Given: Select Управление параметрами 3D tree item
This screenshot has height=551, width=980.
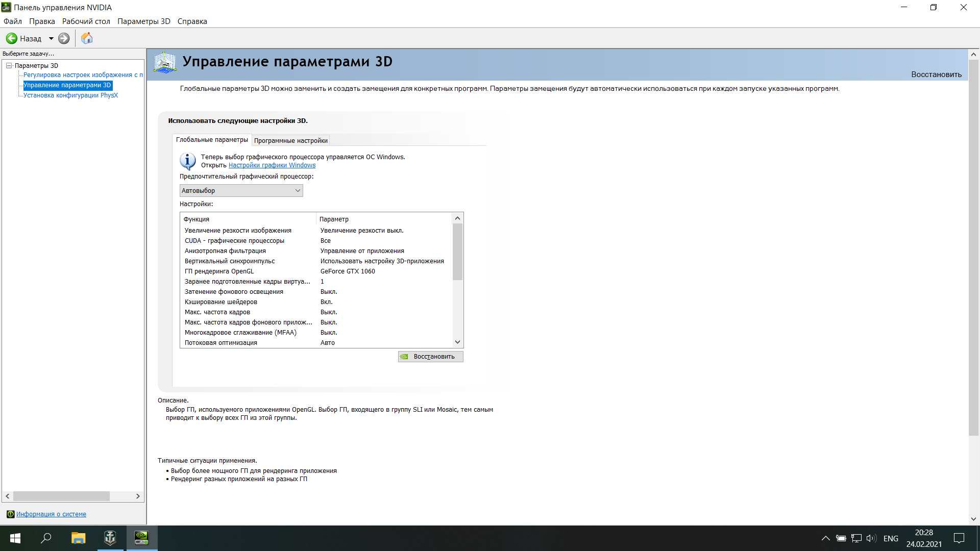Looking at the screenshot, I should click(x=67, y=85).
